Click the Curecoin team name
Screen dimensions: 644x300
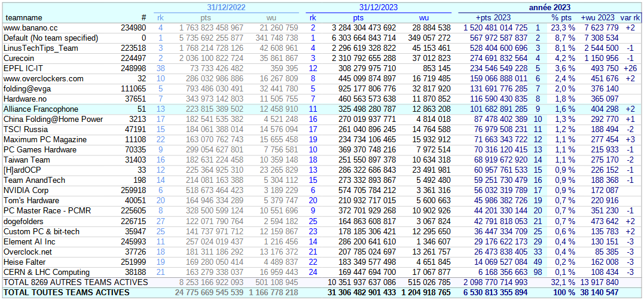pos(19,59)
